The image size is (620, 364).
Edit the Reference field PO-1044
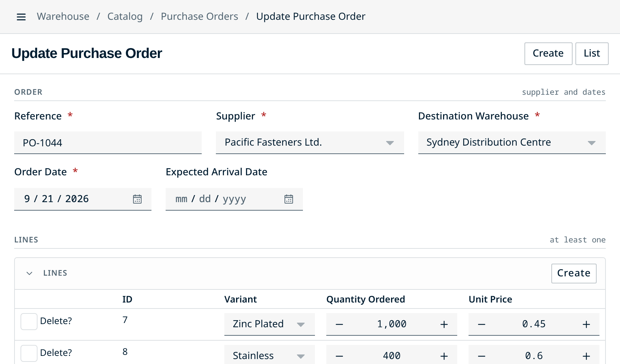(108, 143)
